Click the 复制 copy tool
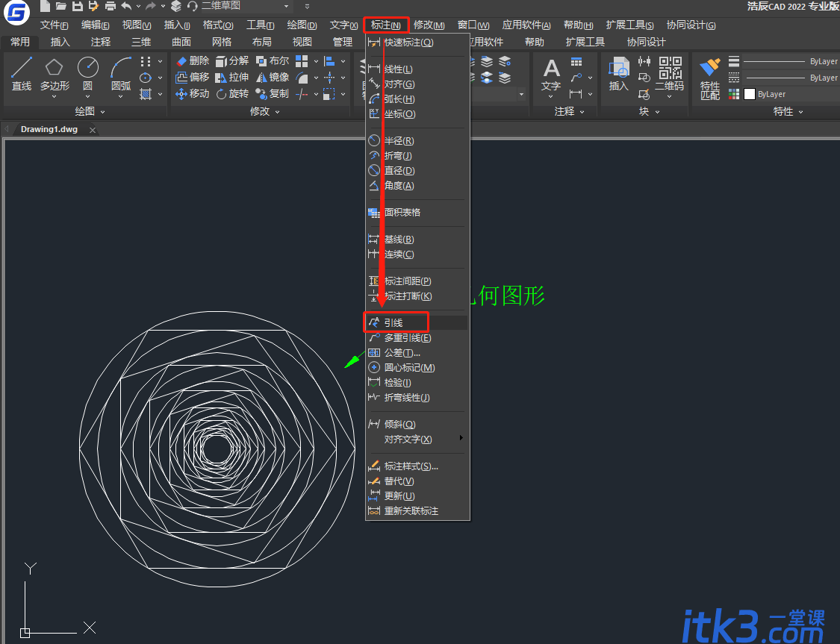The height and width of the screenshot is (644, 840). (272, 94)
